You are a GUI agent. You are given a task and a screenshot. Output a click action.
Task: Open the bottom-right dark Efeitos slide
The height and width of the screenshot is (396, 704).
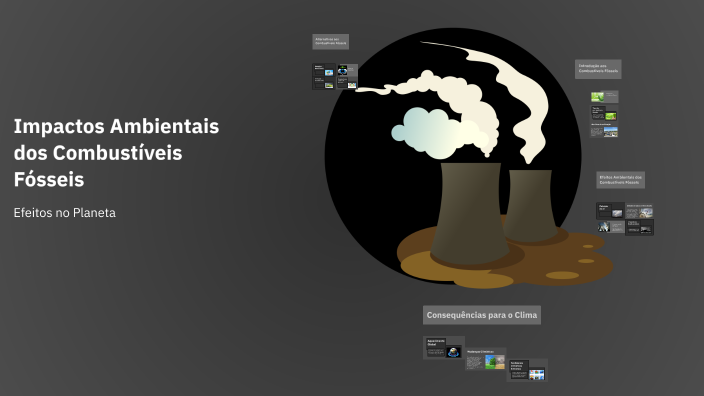639,227
